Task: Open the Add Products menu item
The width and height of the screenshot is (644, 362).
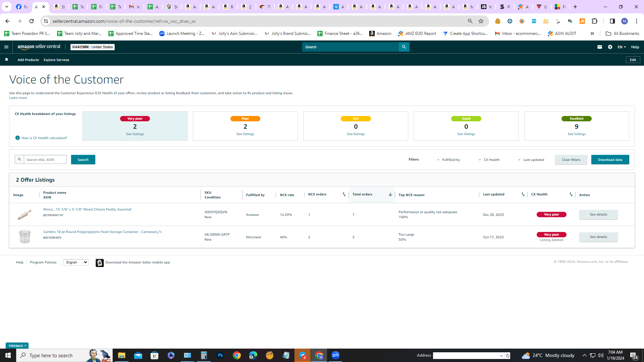Action: coord(28,60)
